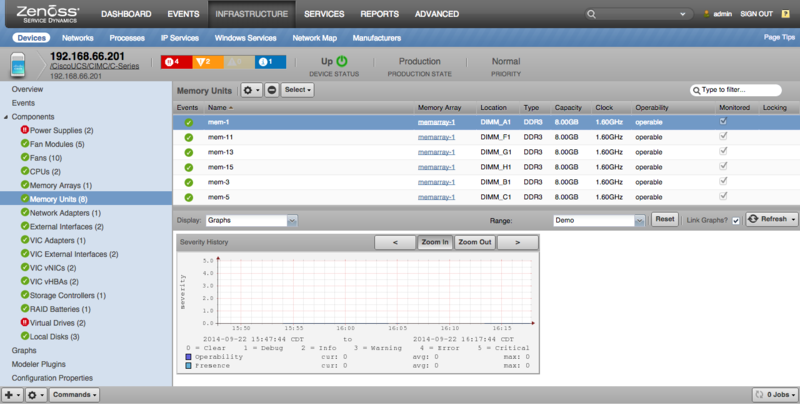The image size is (800, 405).
Task: Open the Reports menu
Action: (x=380, y=14)
